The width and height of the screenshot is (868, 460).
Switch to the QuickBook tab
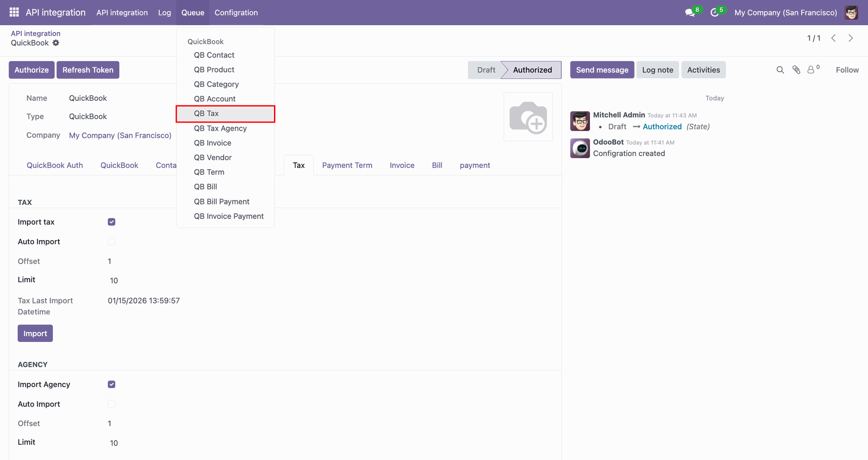pos(119,165)
